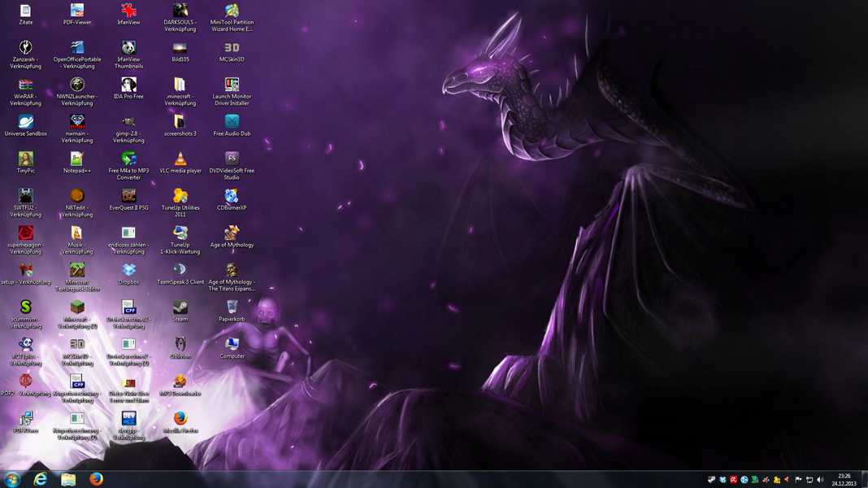Select the Computer desktop icon
868x488 pixels.
pos(232,344)
